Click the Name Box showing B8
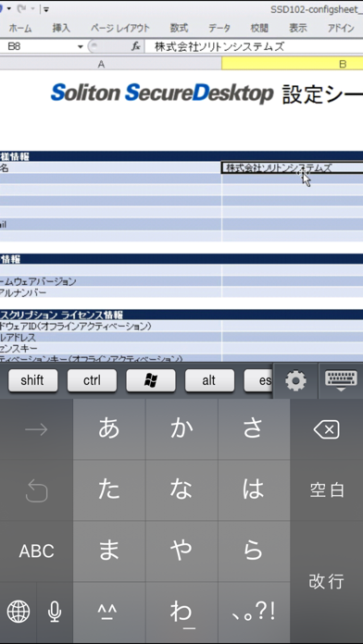The width and height of the screenshot is (363, 644). [38, 47]
